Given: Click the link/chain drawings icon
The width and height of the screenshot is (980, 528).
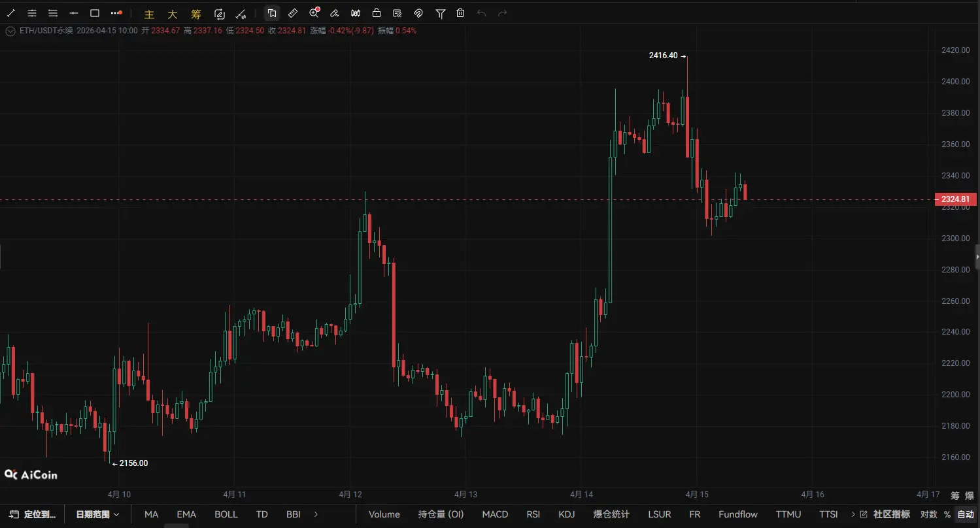Looking at the screenshot, I should (418, 13).
